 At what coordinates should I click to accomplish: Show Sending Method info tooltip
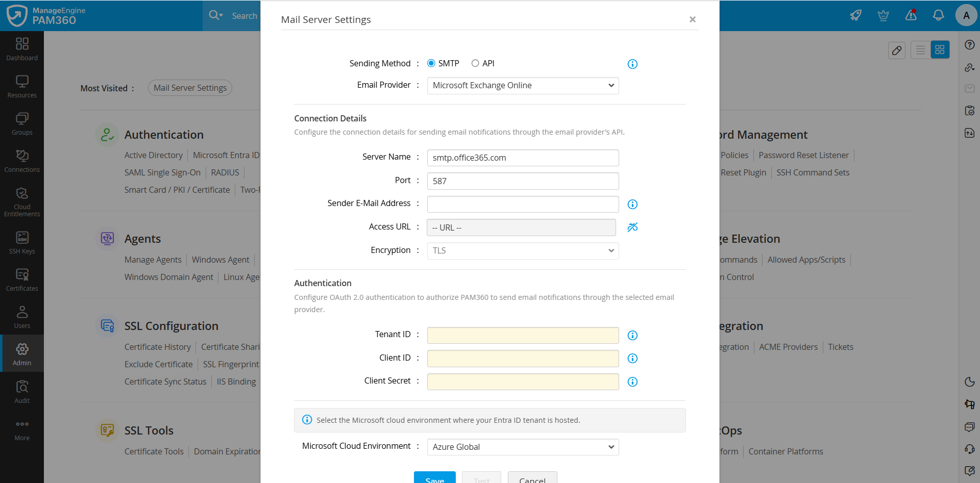(632, 64)
